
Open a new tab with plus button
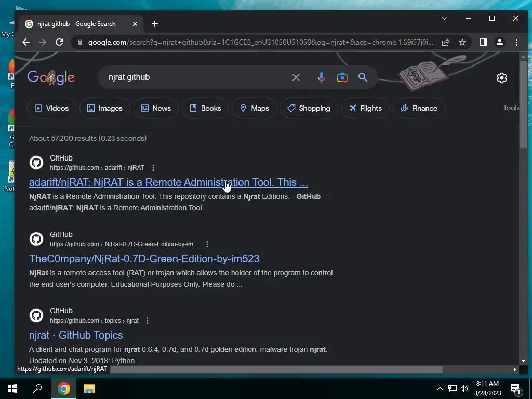tap(155, 24)
